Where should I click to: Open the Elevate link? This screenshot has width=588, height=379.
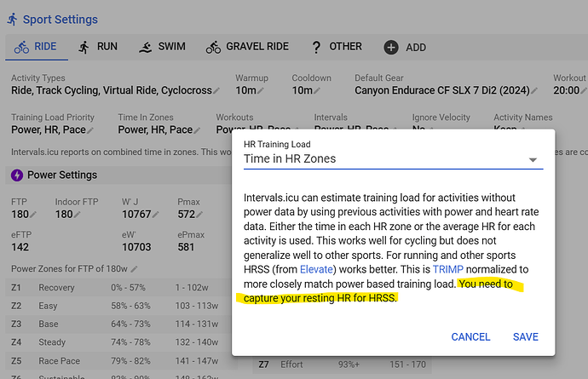(316, 269)
